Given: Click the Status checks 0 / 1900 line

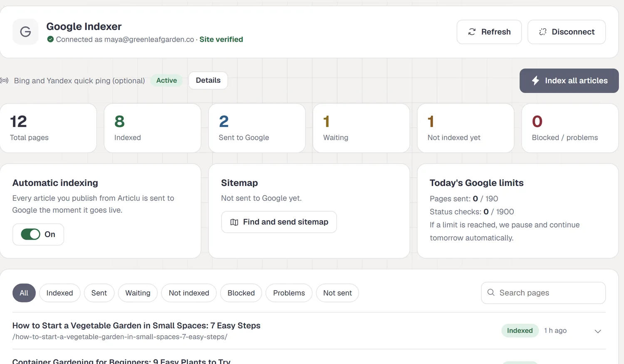Looking at the screenshot, I should (472, 212).
